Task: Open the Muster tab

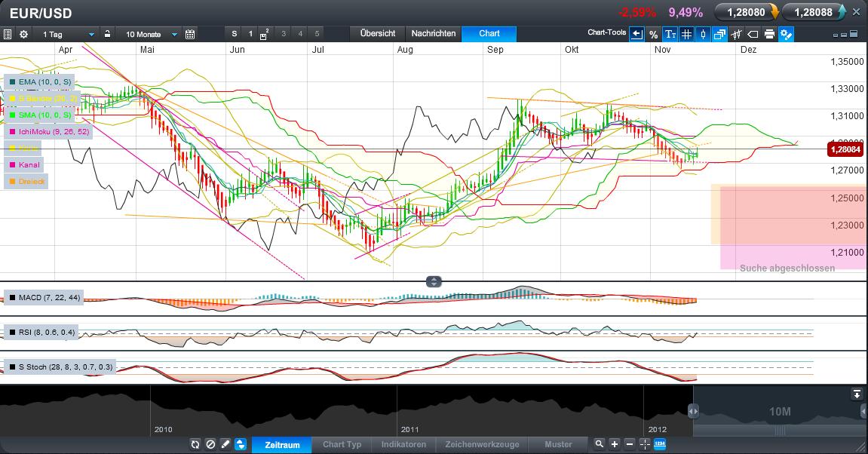Action: [558, 445]
